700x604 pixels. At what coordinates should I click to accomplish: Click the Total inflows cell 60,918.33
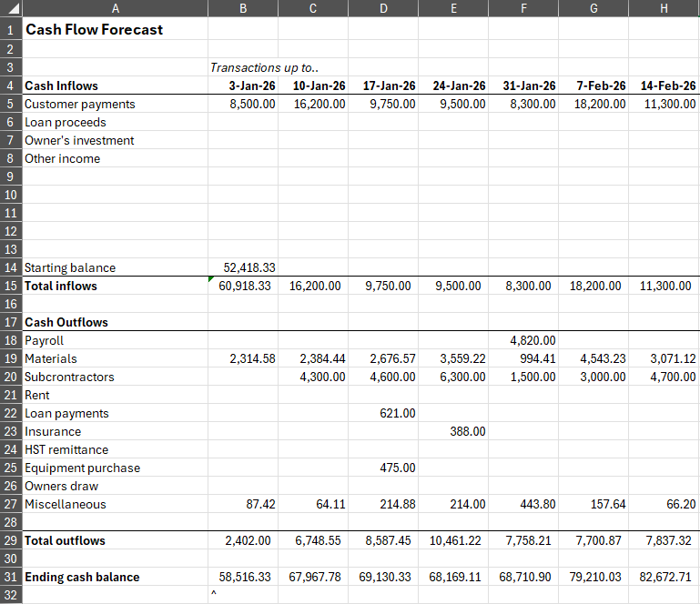click(243, 286)
